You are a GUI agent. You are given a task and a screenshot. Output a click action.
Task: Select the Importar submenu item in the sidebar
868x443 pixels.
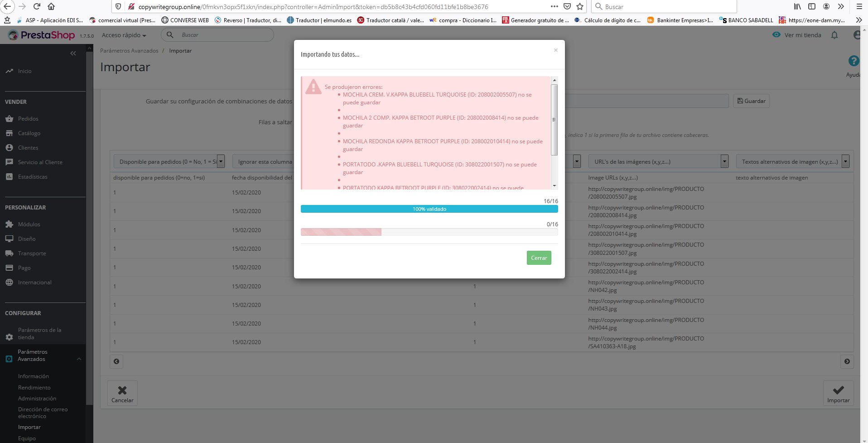(x=29, y=427)
